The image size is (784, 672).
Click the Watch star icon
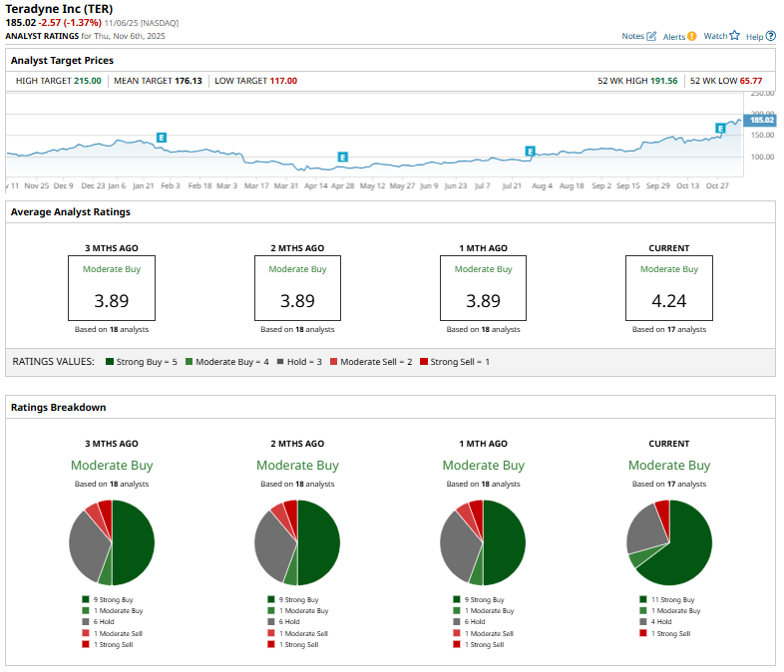coord(734,35)
